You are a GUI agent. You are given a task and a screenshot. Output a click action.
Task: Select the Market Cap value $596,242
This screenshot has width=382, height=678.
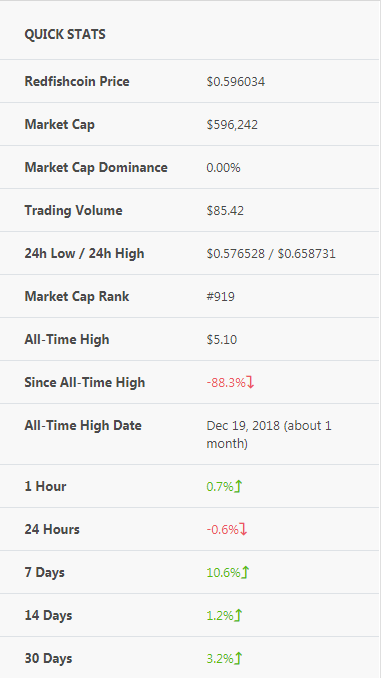(x=232, y=125)
